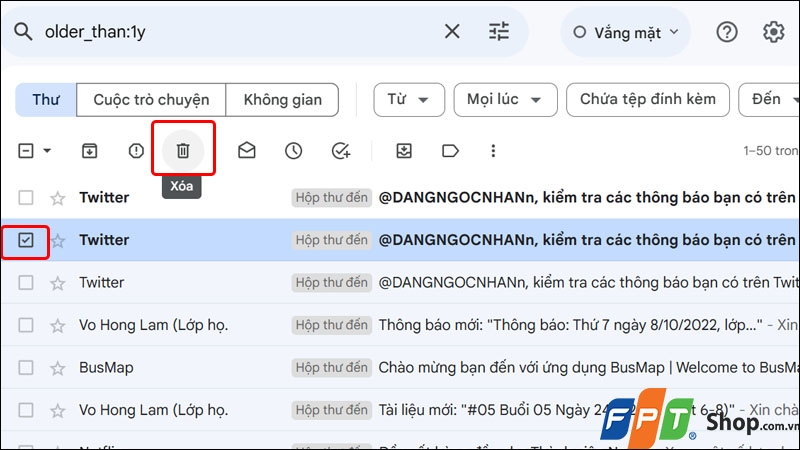
Task: Star the third Twitter email
Action: click(x=58, y=283)
